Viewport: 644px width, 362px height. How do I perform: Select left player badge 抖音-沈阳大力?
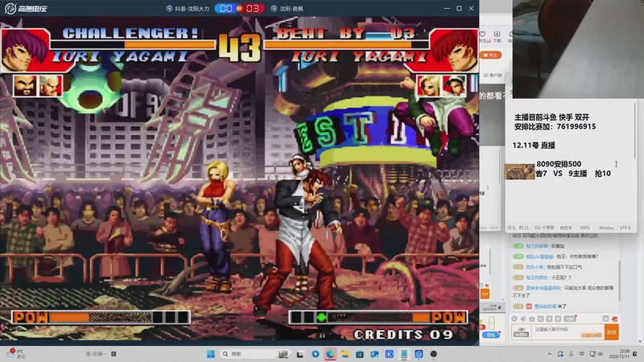click(x=188, y=9)
